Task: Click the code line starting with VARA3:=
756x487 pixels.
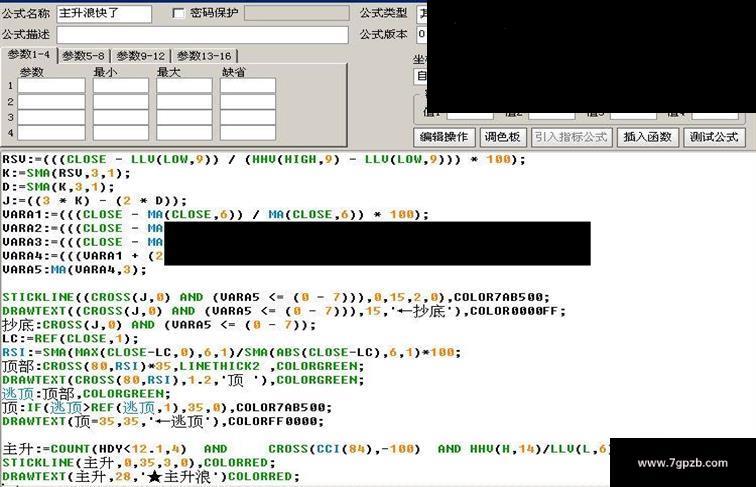Action: 82,242
